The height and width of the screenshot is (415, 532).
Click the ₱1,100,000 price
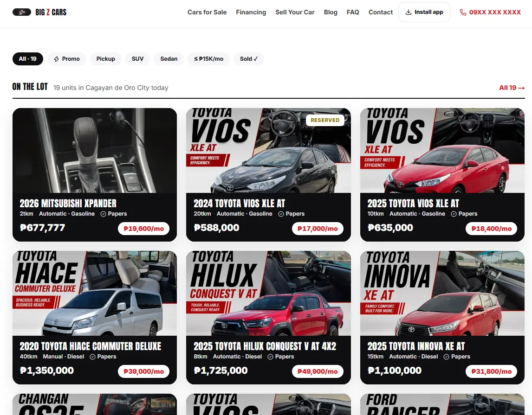tap(395, 370)
